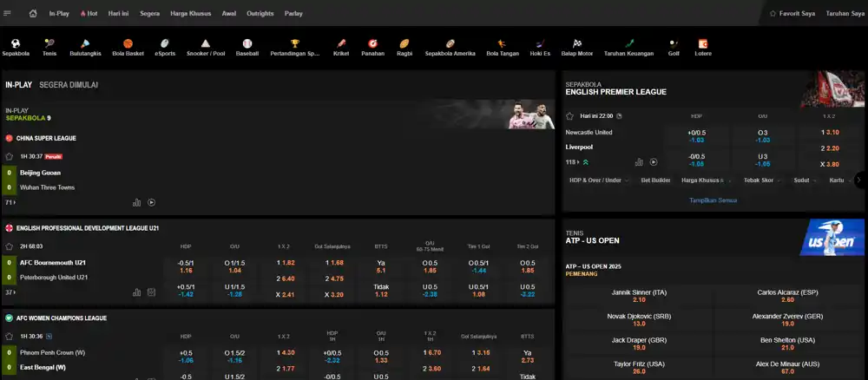Select the Golf sport icon
This screenshot has width=868, height=380.
pos(674,43)
